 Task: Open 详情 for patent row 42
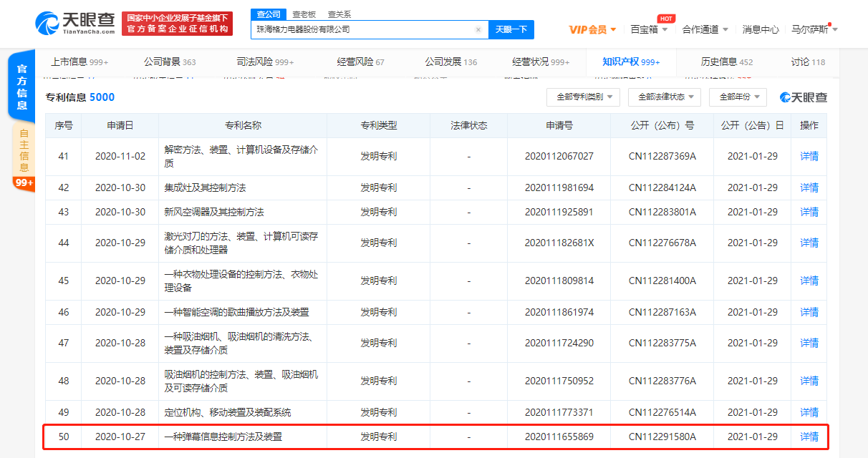pyautogui.click(x=809, y=187)
